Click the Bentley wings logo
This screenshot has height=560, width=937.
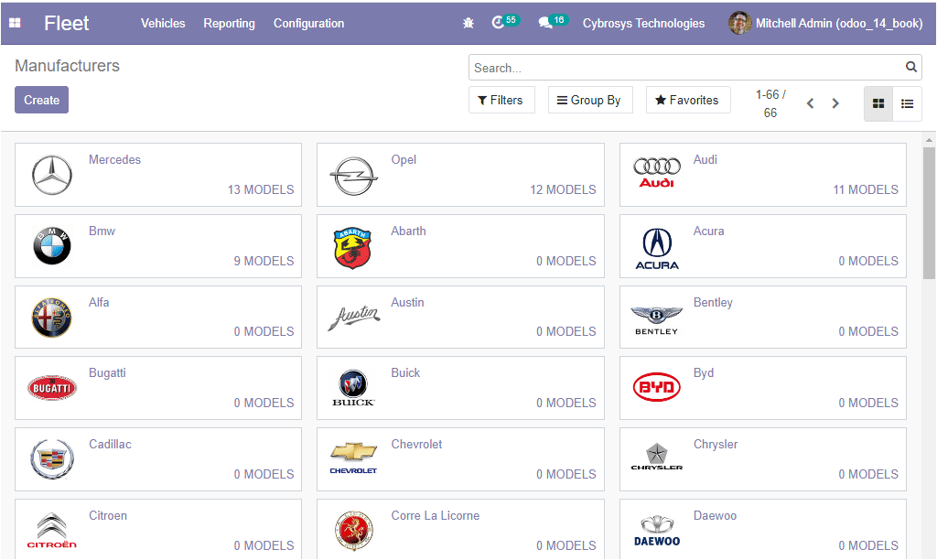coord(656,319)
